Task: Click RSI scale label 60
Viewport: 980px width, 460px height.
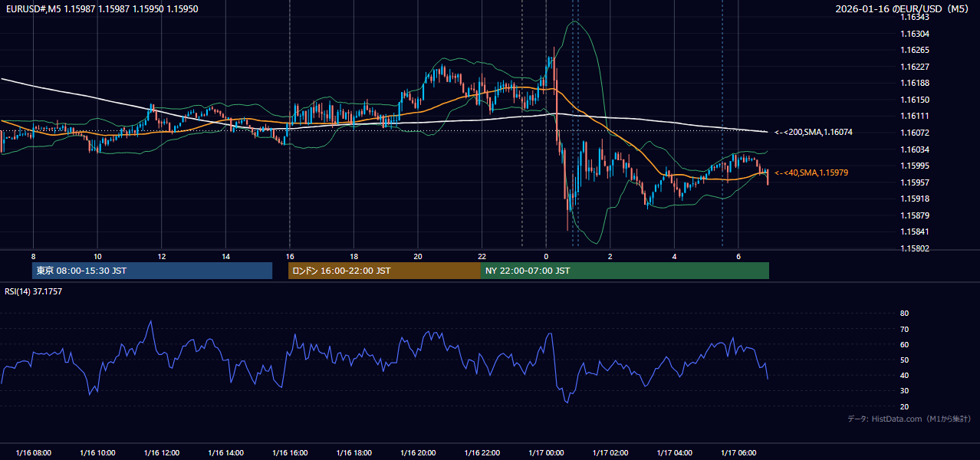Action: pyautogui.click(x=904, y=345)
